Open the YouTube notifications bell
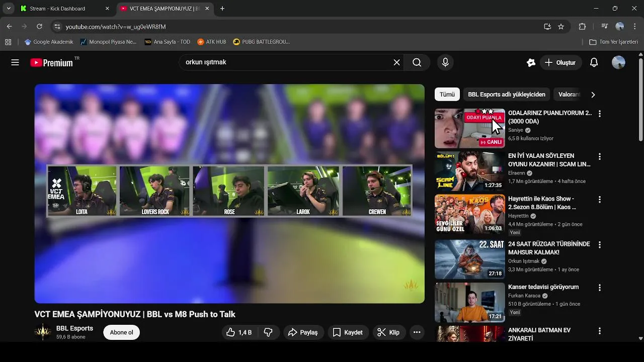644x362 pixels. click(x=594, y=62)
